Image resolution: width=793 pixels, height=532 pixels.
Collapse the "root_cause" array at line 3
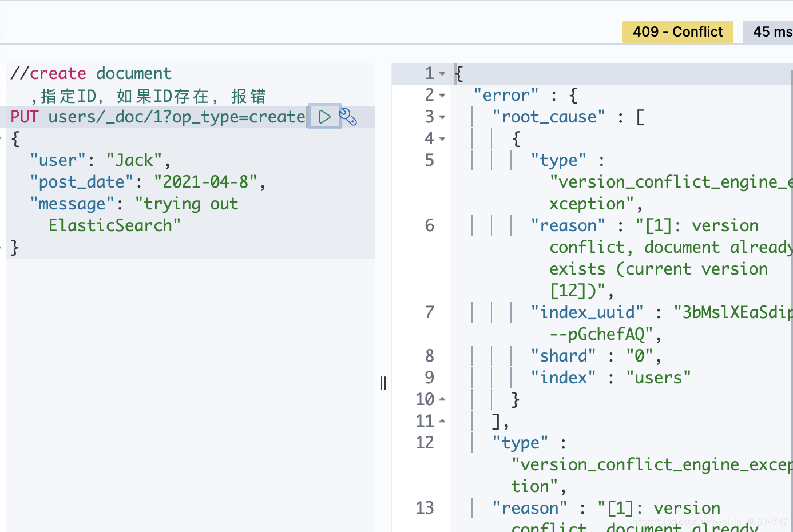pyautogui.click(x=442, y=117)
